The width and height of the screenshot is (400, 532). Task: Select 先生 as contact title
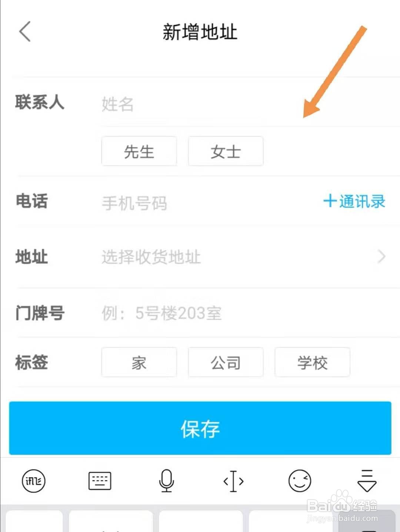point(139,151)
